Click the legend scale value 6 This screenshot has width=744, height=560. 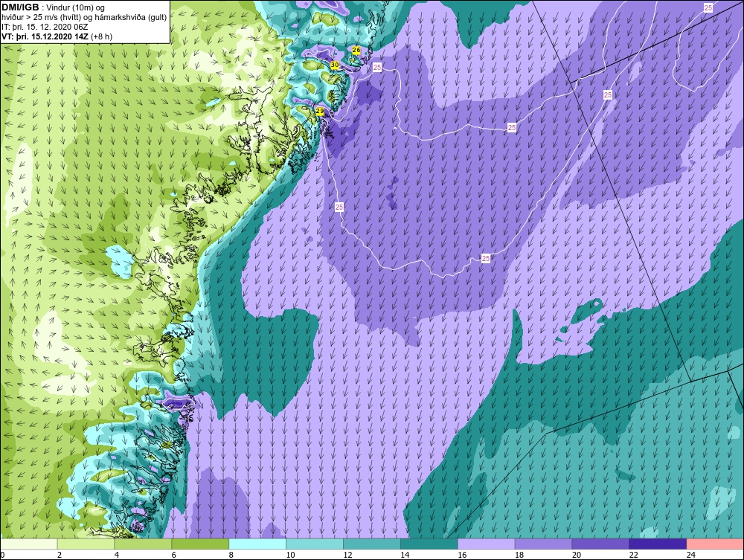(x=173, y=555)
